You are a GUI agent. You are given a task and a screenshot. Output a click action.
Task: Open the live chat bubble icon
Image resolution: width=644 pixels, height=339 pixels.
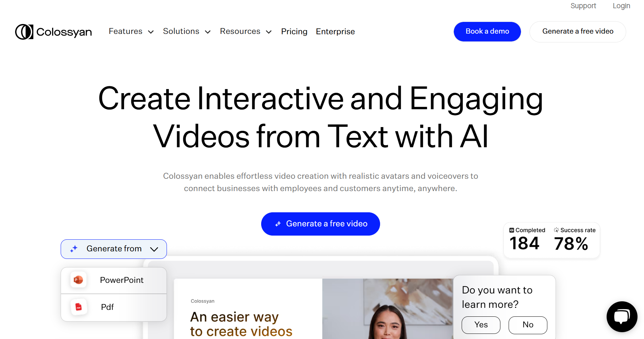click(622, 317)
